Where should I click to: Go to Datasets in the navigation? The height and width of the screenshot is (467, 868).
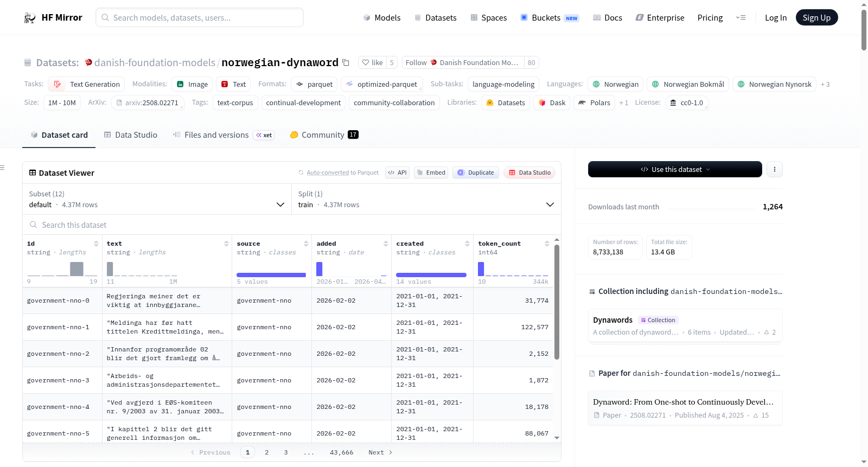point(436,18)
